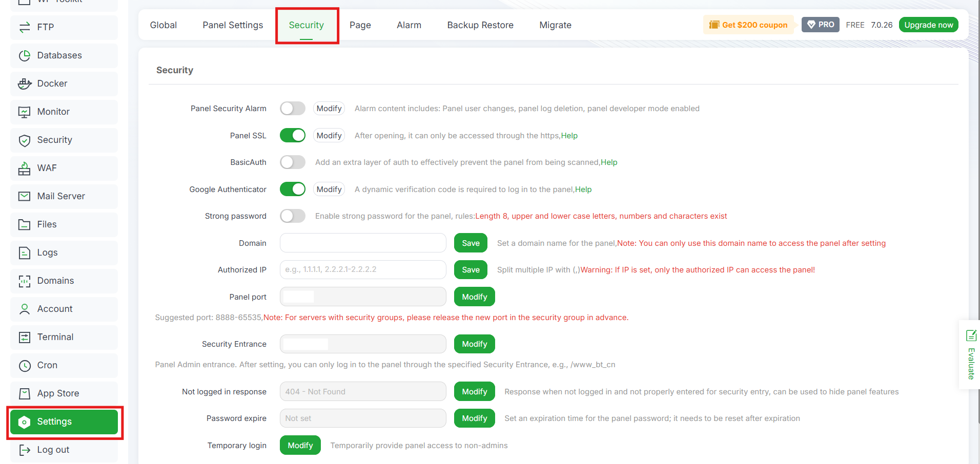Turn off the Panel SSL switch
The width and height of the screenshot is (980, 464).
pos(293,135)
